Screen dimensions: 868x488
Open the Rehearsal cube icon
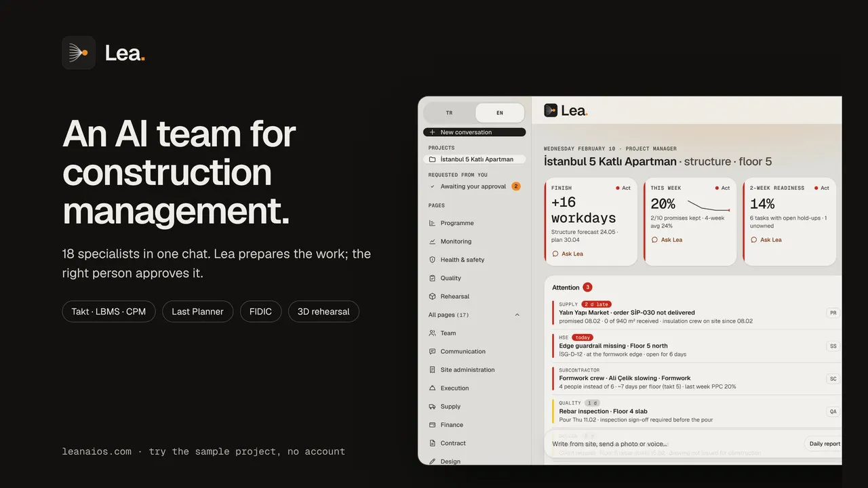point(433,296)
